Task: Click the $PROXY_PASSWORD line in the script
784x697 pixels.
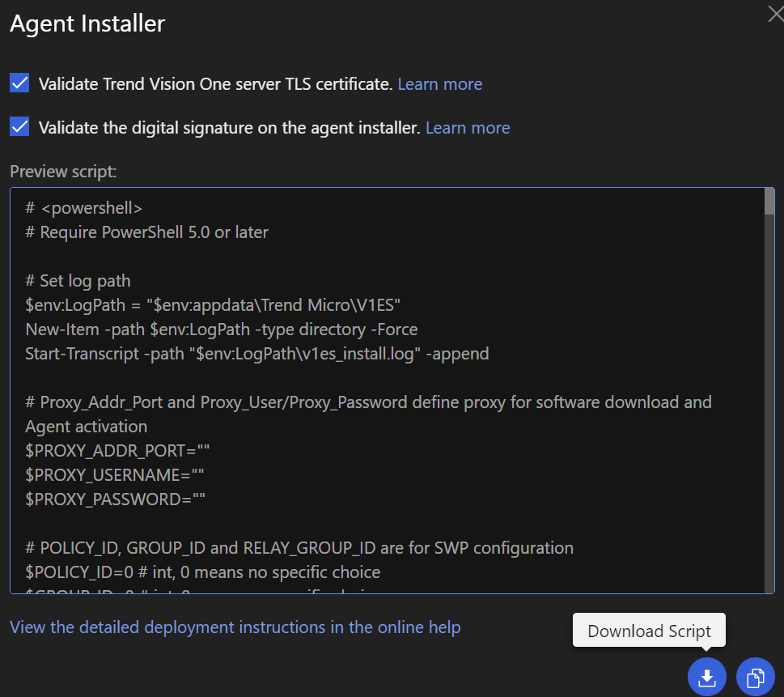Action: [x=115, y=499]
